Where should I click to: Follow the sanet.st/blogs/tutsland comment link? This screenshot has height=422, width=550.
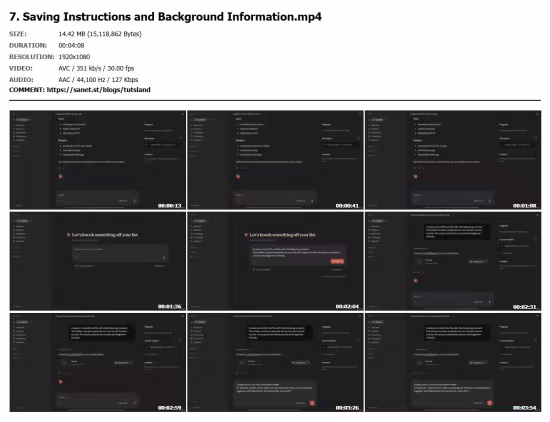tap(99, 90)
